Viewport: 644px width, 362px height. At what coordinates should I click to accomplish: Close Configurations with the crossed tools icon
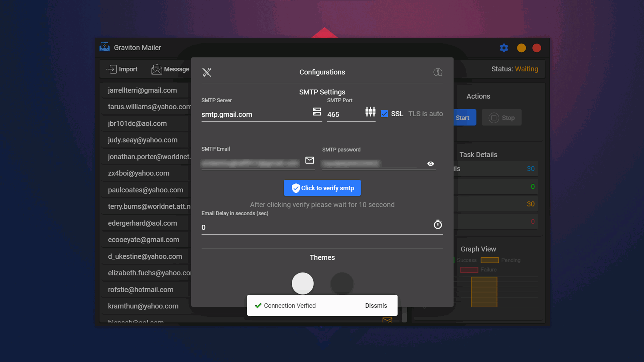tap(207, 72)
